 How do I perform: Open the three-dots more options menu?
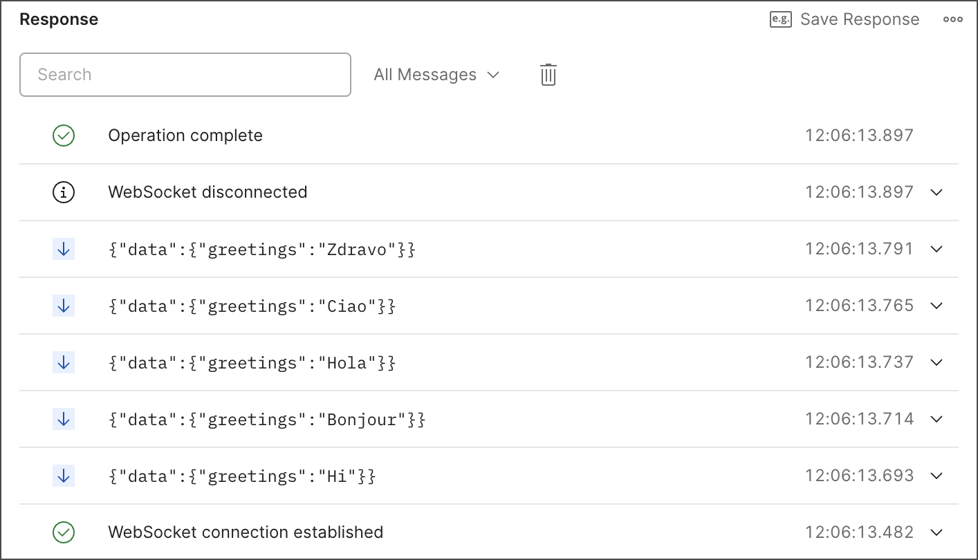(952, 19)
